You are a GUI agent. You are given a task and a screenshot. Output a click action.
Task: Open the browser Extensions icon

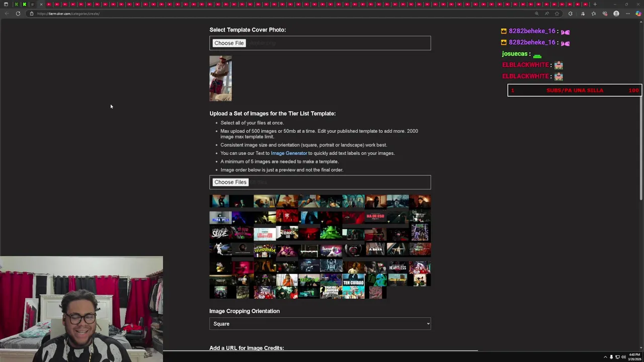pyautogui.click(x=570, y=14)
